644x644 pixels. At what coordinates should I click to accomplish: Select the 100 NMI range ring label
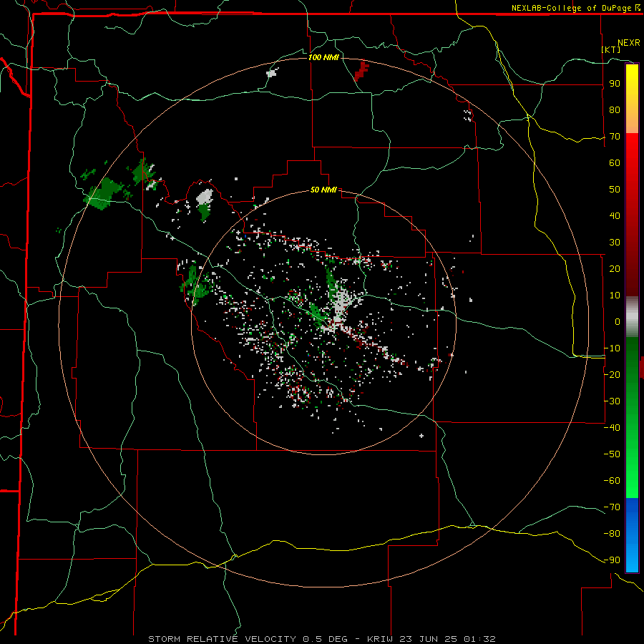323,57
